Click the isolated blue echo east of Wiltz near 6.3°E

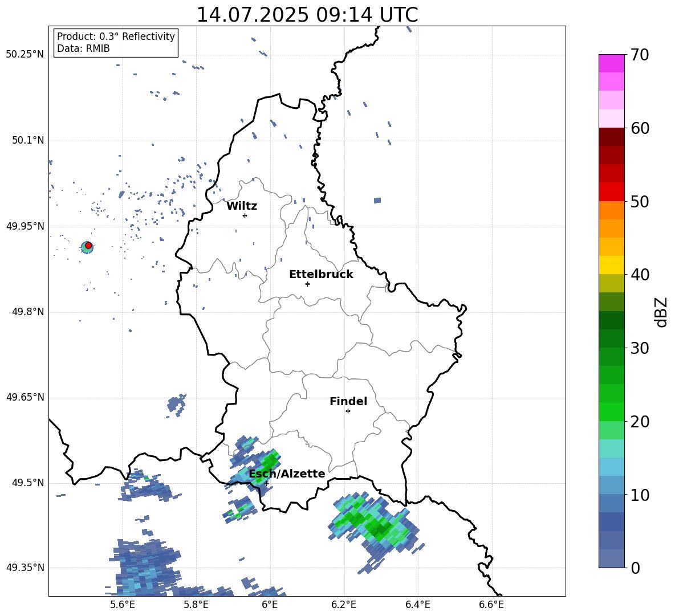[x=377, y=201]
